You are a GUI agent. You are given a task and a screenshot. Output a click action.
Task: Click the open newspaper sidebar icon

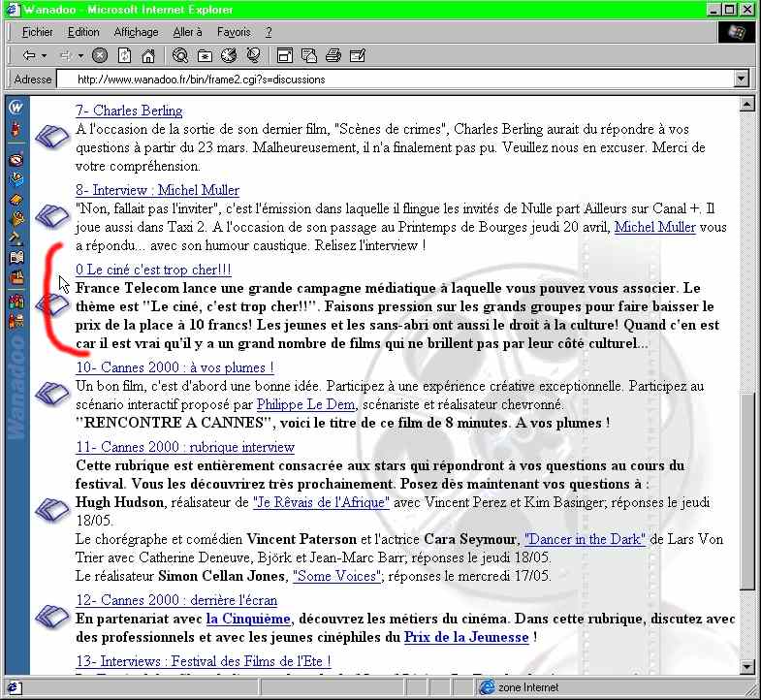[x=16, y=257]
